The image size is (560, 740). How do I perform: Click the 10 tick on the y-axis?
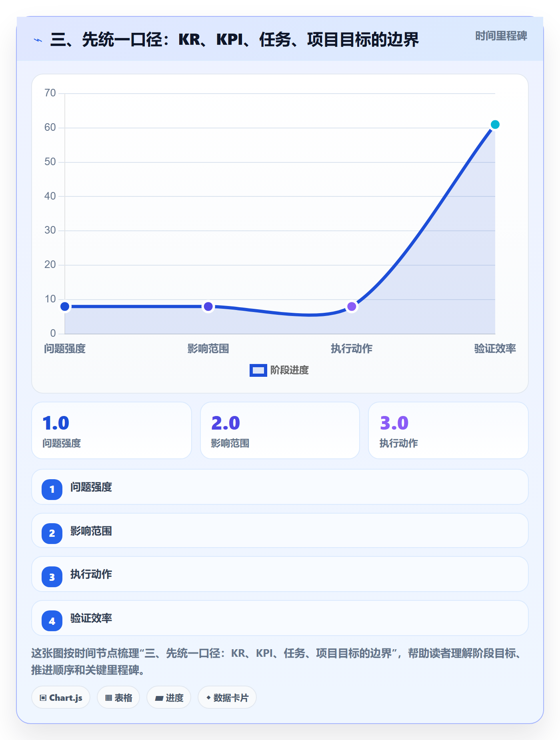pyautogui.click(x=50, y=299)
